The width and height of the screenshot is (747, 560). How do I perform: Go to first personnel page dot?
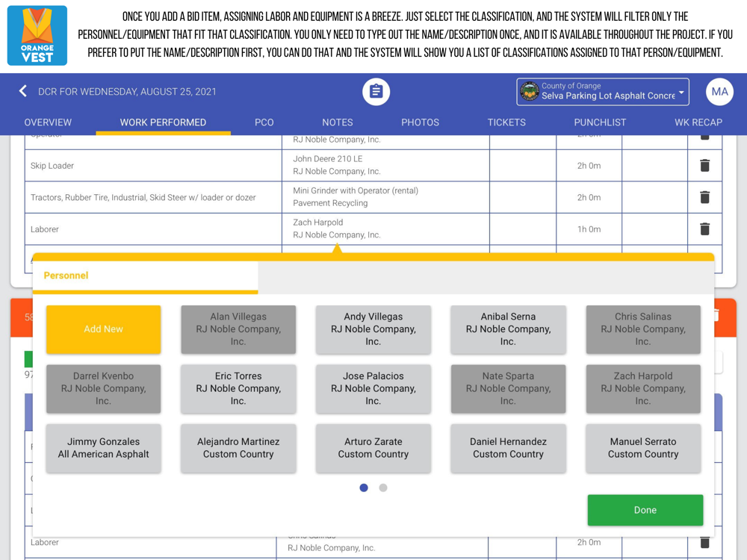click(364, 488)
